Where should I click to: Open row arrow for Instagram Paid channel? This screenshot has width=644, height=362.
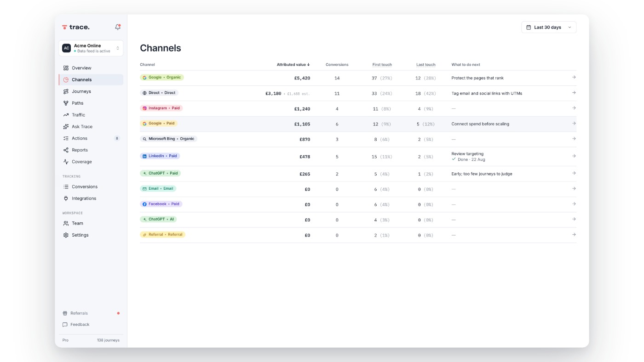tap(574, 108)
